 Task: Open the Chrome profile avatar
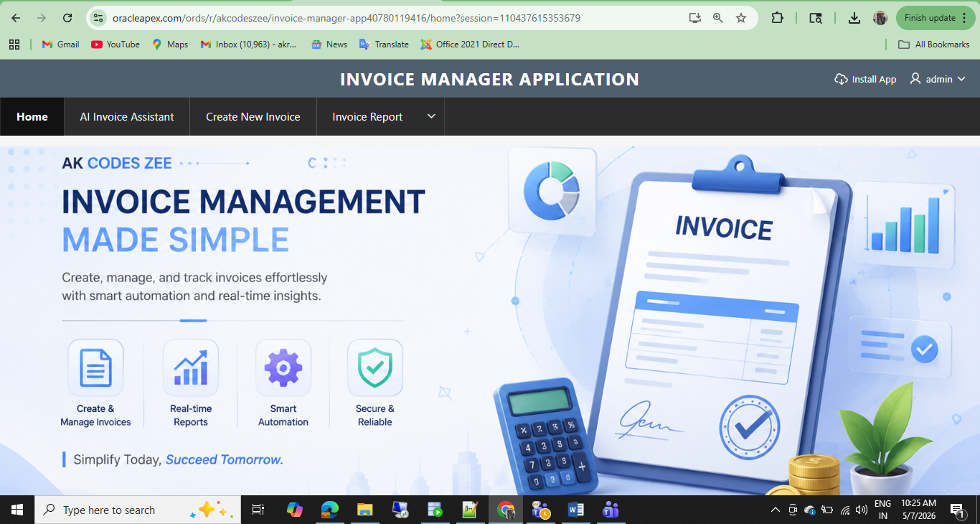tap(880, 18)
